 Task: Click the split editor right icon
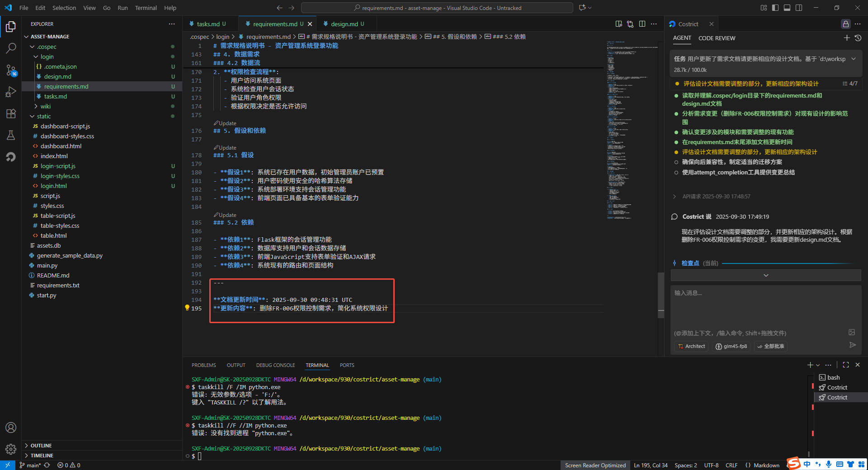point(642,24)
